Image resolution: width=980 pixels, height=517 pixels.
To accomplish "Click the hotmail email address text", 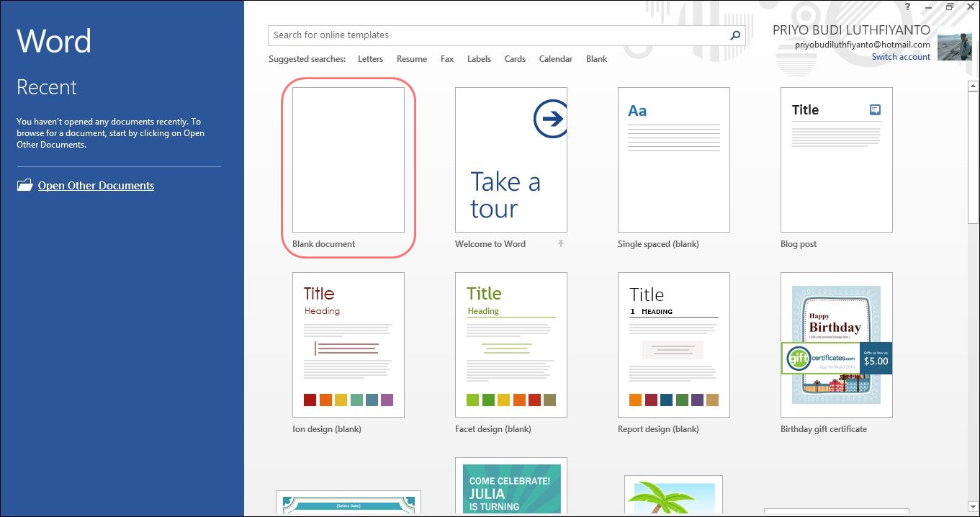I will pyautogui.click(x=863, y=45).
